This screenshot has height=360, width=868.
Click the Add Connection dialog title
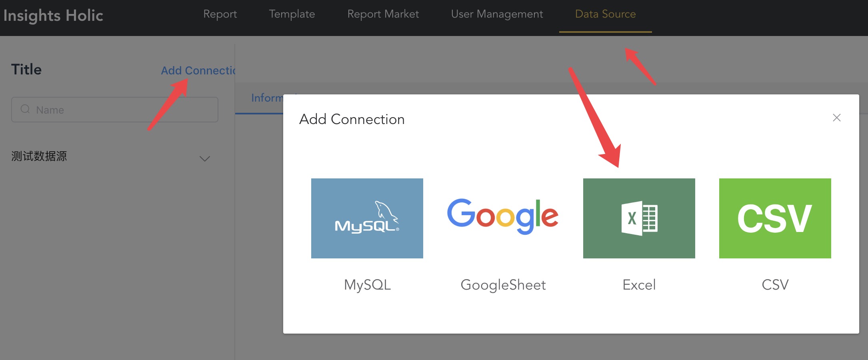[352, 119]
